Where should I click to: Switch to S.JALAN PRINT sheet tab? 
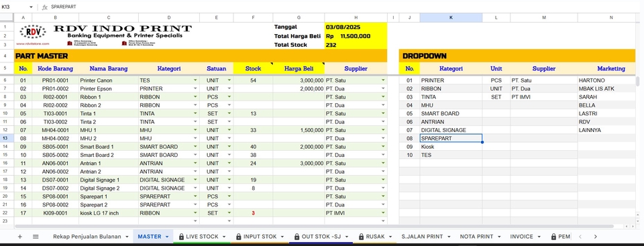coord(422,237)
